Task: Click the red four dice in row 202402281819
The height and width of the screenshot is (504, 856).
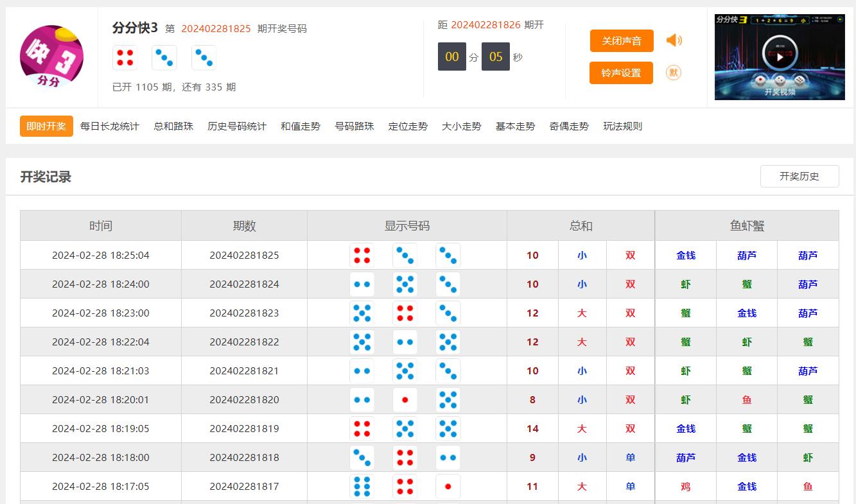Action: (362, 429)
